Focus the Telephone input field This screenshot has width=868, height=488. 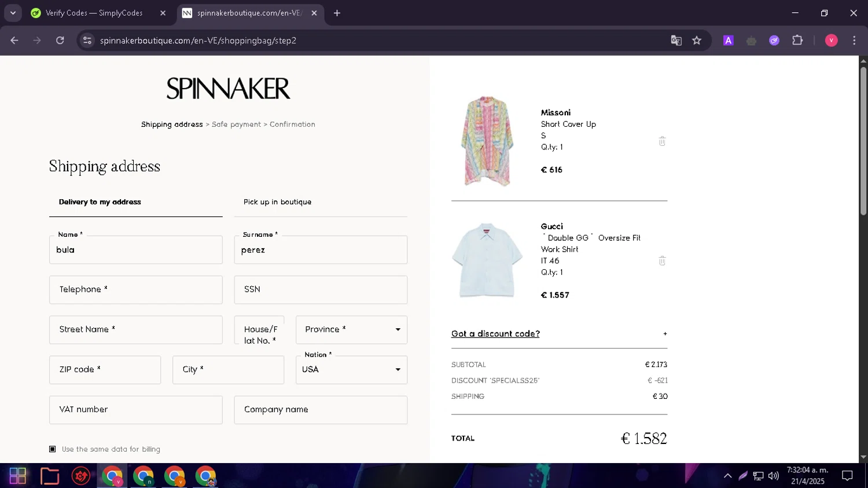[x=136, y=289]
